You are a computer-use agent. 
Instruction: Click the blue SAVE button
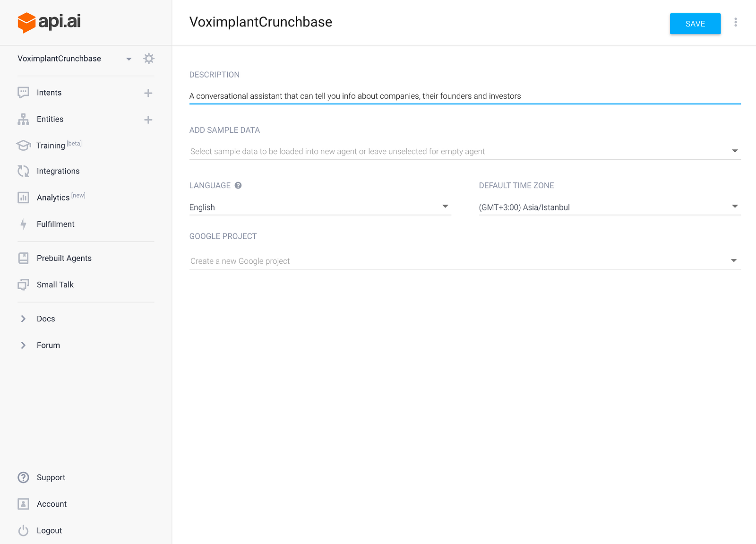[x=695, y=24]
